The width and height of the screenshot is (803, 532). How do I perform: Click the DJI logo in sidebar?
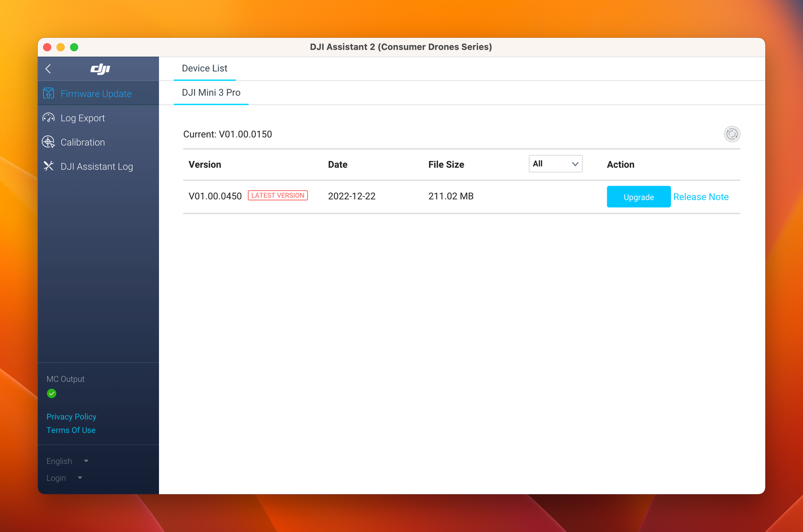pyautogui.click(x=100, y=69)
